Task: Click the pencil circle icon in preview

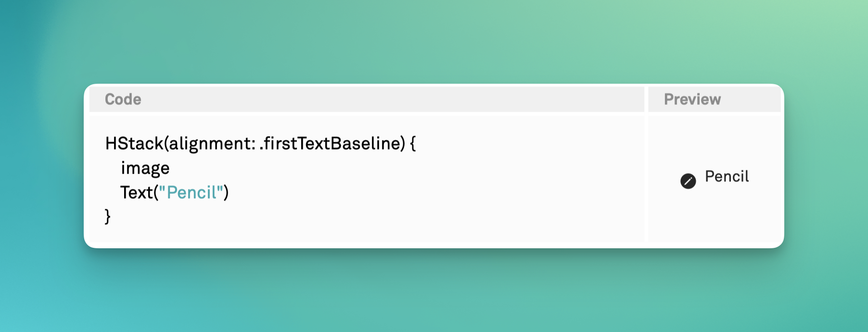Action: pos(688,181)
